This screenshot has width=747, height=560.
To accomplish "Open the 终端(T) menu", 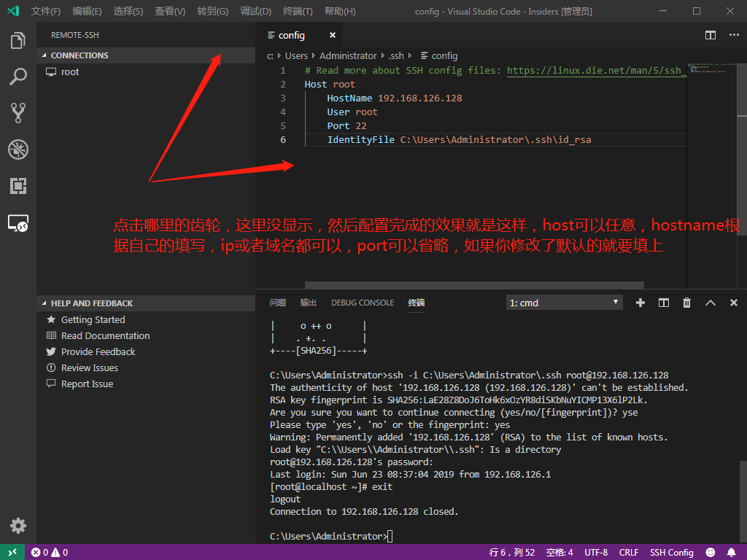I will point(296,11).
